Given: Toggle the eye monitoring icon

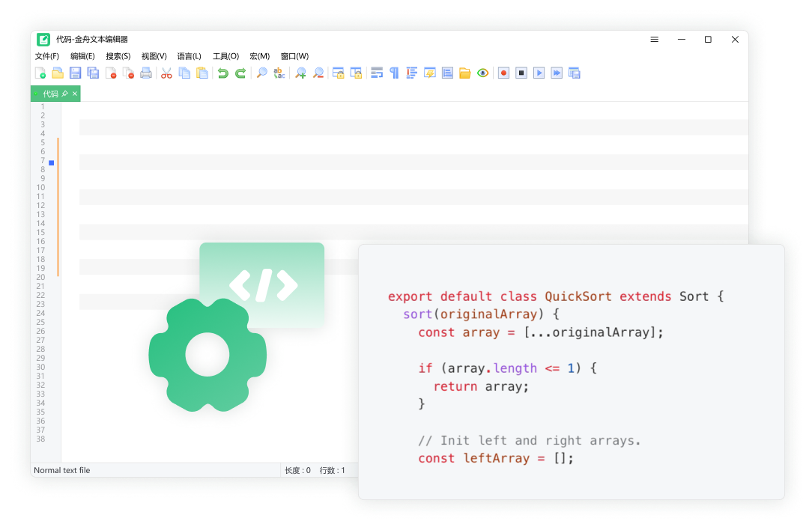Looking at the screenshot, I should click(x=483, y=73).
